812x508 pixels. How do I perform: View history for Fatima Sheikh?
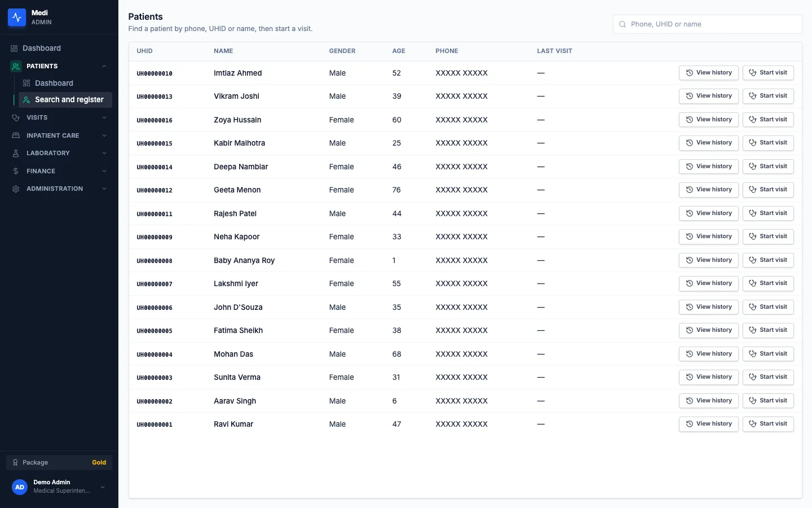coord(708,330)
